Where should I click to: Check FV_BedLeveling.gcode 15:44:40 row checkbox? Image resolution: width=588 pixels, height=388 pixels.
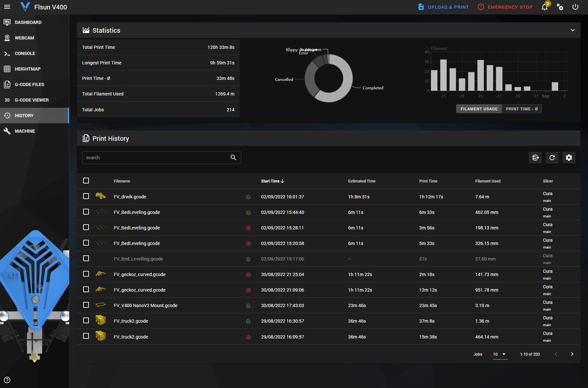86,212
